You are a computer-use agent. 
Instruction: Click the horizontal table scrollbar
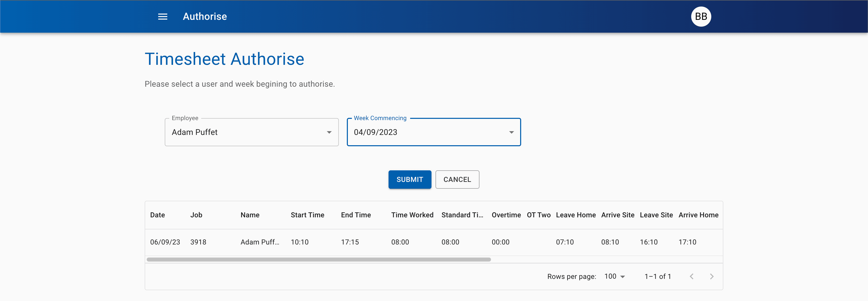pyautogui.click(x=318, y=260)
